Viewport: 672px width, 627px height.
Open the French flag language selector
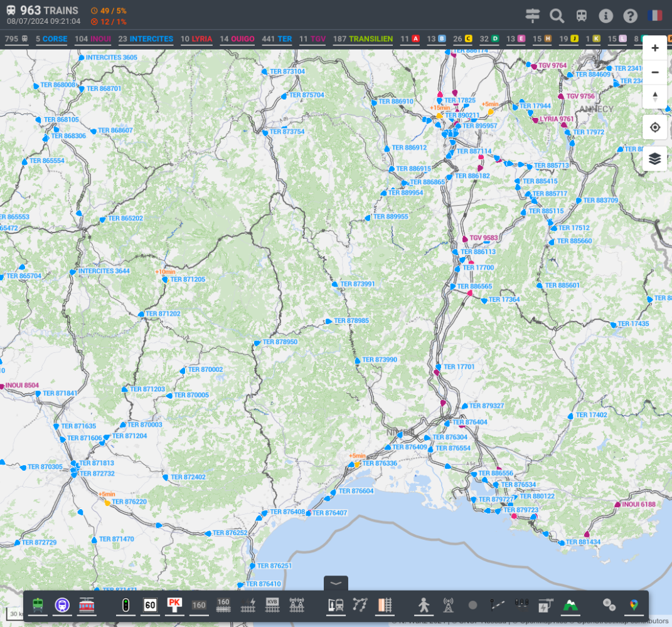coord(655,16)
